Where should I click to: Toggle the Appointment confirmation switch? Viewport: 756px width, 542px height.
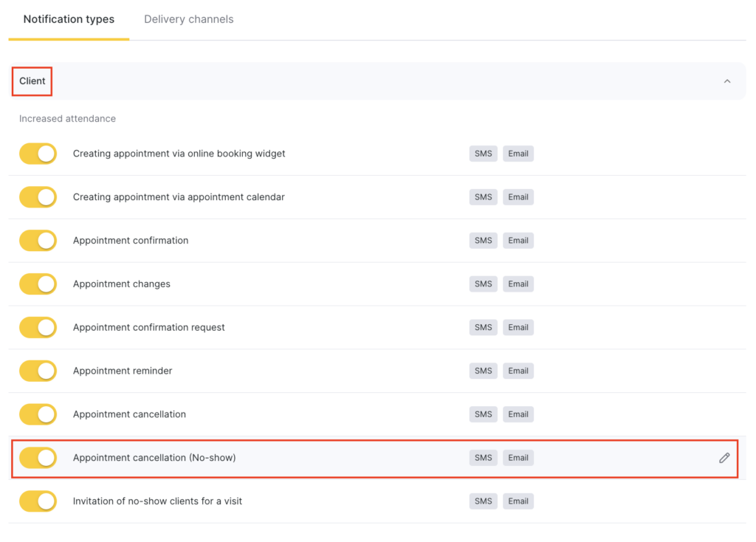[38, 241]
